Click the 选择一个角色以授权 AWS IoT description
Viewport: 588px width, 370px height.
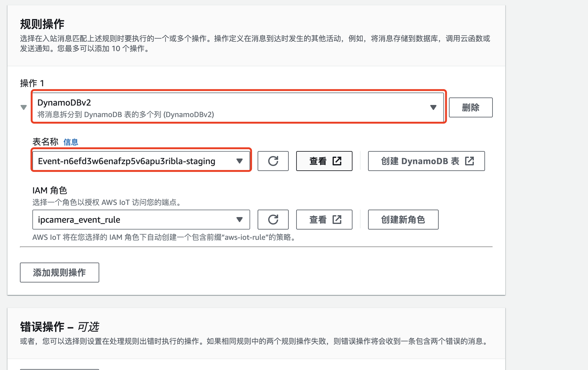point(107,202)
